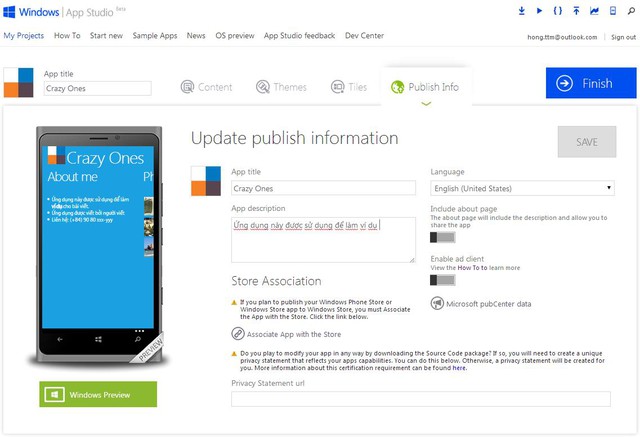This screenshot has width=640, height=437.
Task: Open the Tiles tab
Action: (x=348, y=87)
